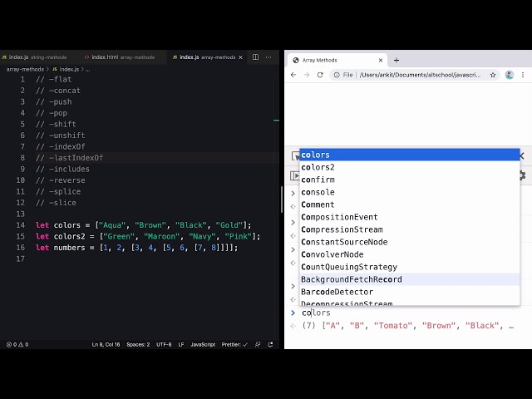Click the LF end-of-line status item

click(181, 344)
